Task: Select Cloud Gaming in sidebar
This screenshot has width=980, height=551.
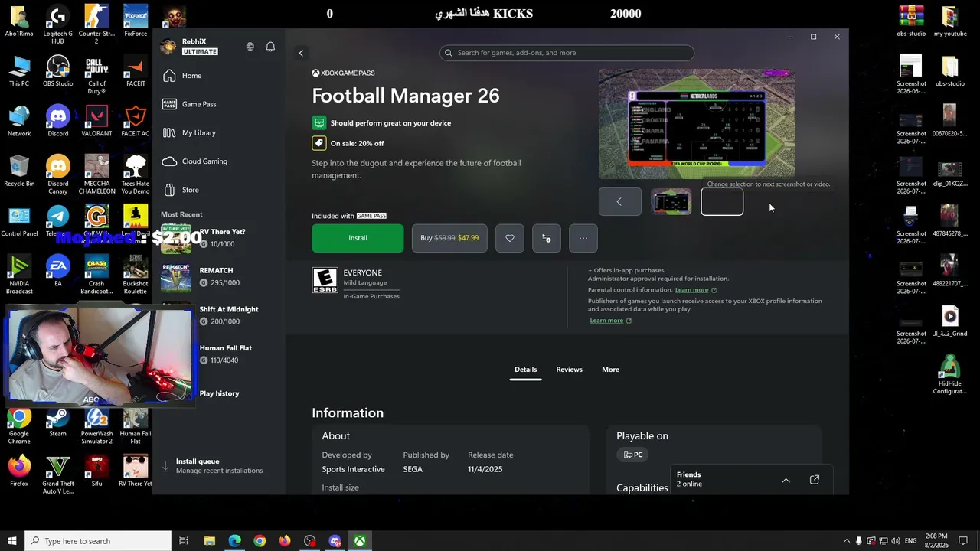Action: coord(218,161)
